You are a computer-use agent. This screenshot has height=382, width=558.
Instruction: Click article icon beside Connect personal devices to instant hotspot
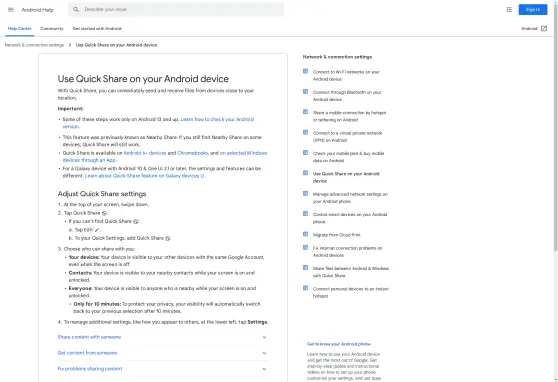click(305, 288)
